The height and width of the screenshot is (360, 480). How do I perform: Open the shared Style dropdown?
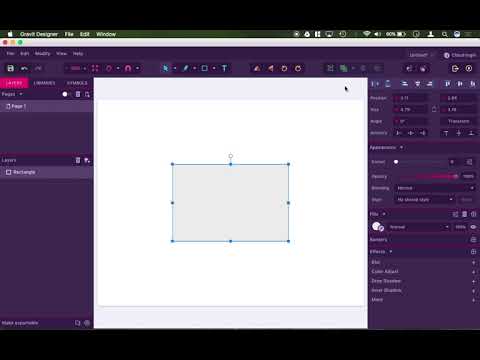425,200
